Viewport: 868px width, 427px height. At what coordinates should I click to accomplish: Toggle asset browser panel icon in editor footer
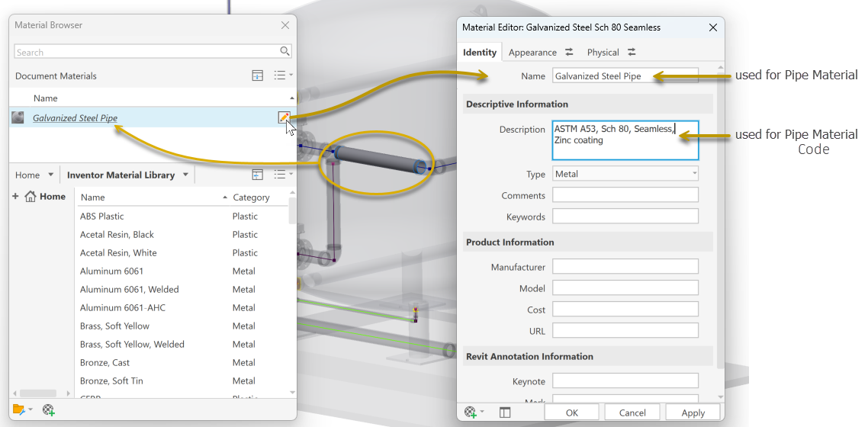point(504,412)
